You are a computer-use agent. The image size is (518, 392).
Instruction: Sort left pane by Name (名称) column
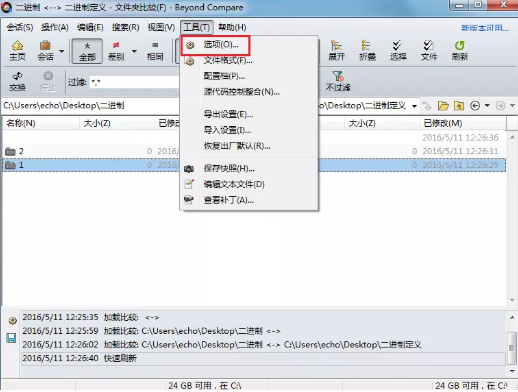pos(41,124)
